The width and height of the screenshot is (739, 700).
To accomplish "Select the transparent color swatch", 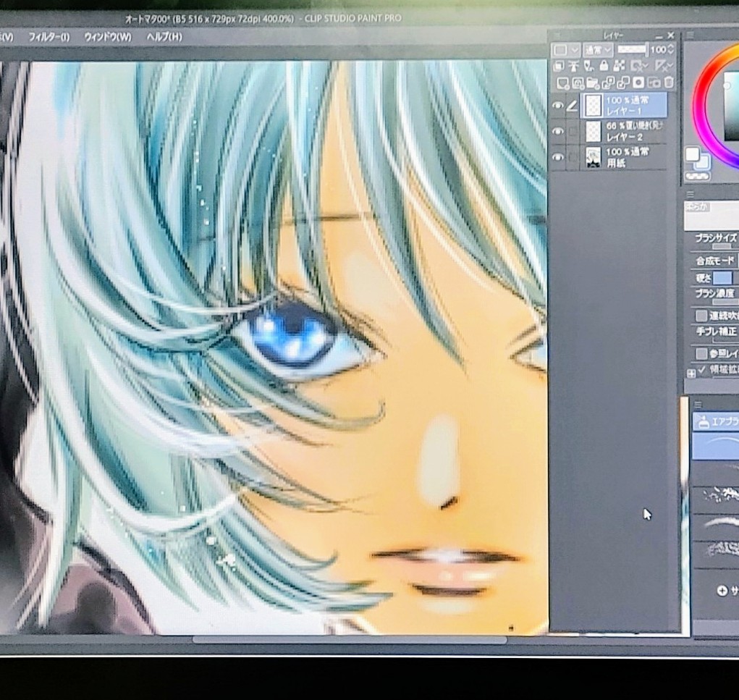I will click(697, 177).
